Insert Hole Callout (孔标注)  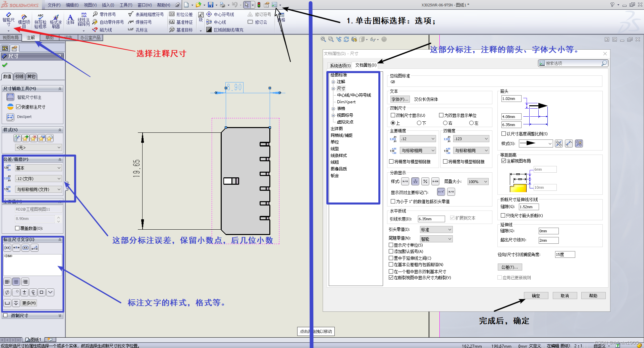(138, 30)
